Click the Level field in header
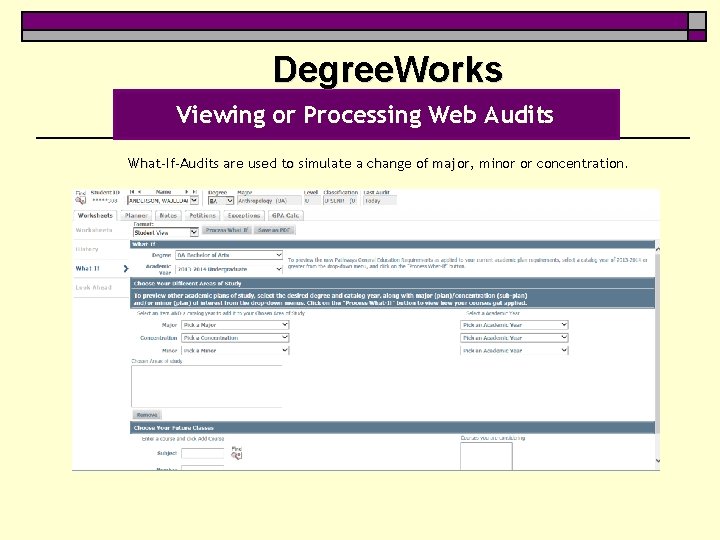This screenshot has width=720, height=540. pyautogui.click(x=312, y=201)
